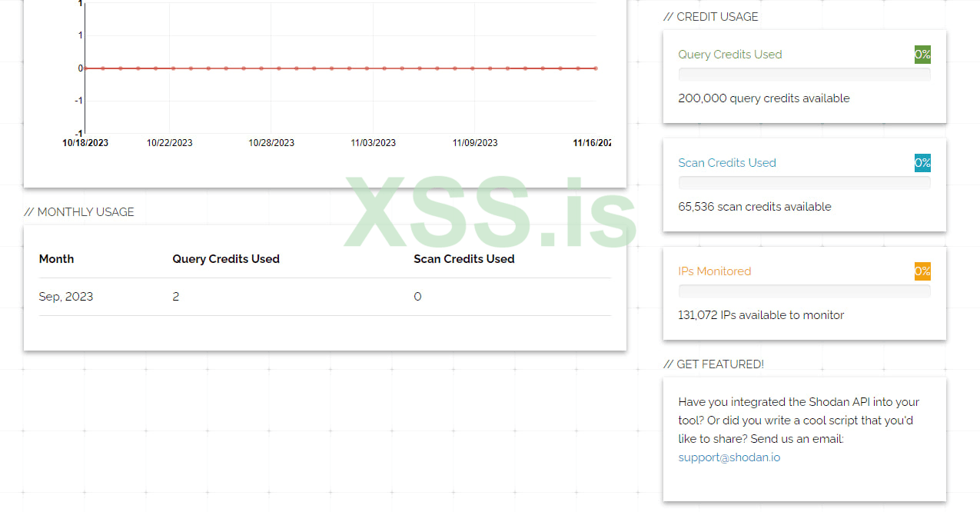This screenshot has height=512, width=980.
Task: Click the IPs Monitored heading
Action: (714, 271)
